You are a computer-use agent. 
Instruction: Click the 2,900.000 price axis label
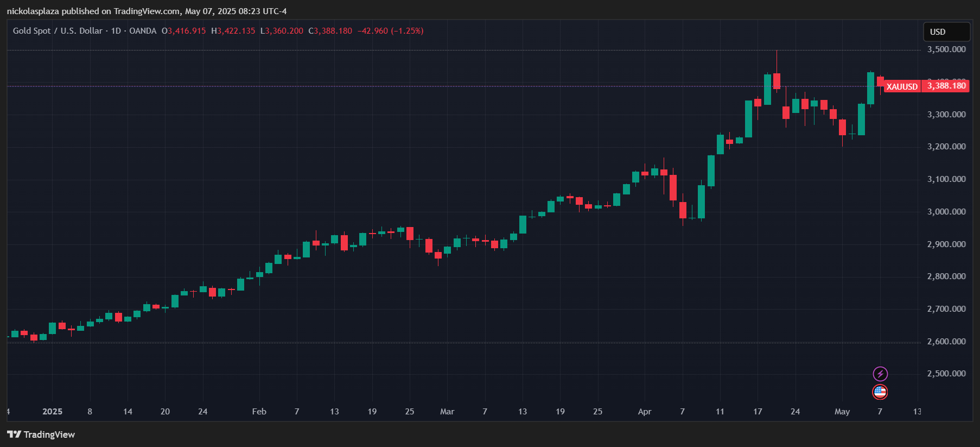click(946, 244)
